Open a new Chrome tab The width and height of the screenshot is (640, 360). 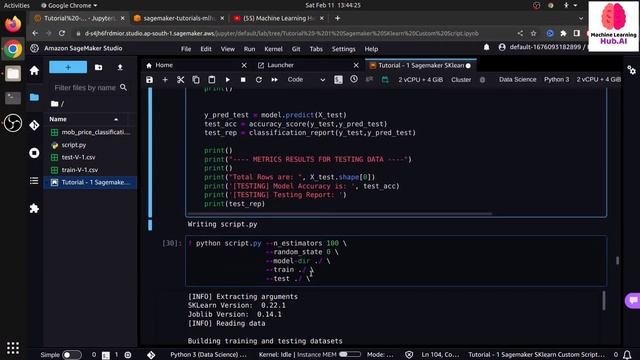click(x=337, y=18)
